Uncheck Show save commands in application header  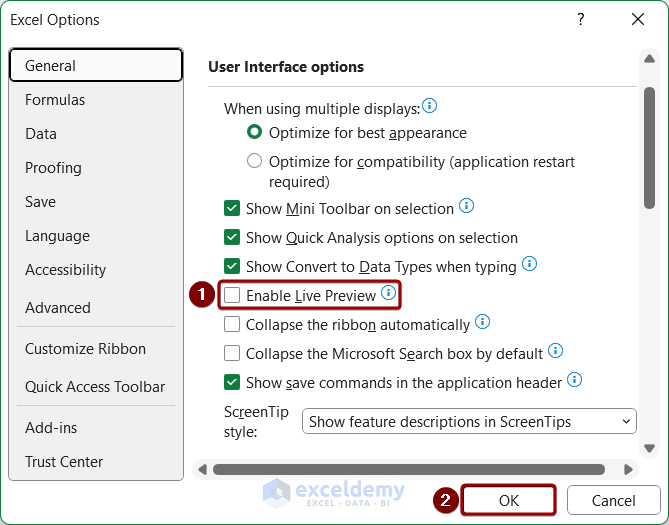(232, 382)
